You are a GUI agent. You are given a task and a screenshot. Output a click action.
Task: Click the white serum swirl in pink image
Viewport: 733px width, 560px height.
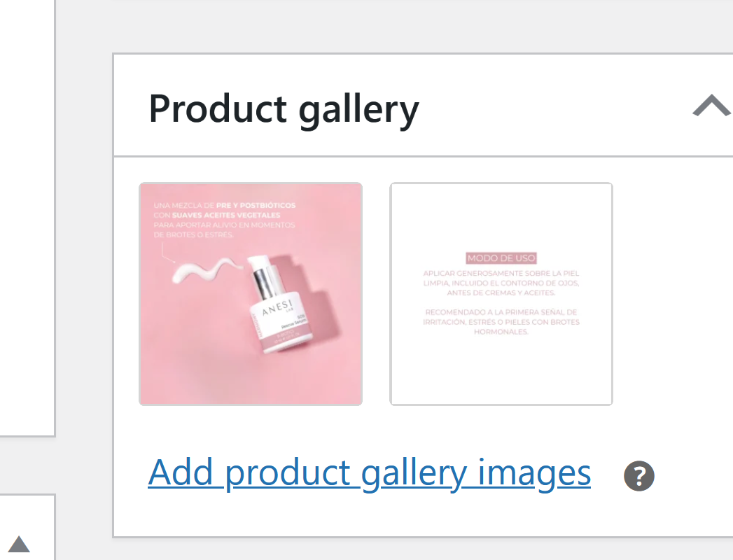(x=207, y=271)
